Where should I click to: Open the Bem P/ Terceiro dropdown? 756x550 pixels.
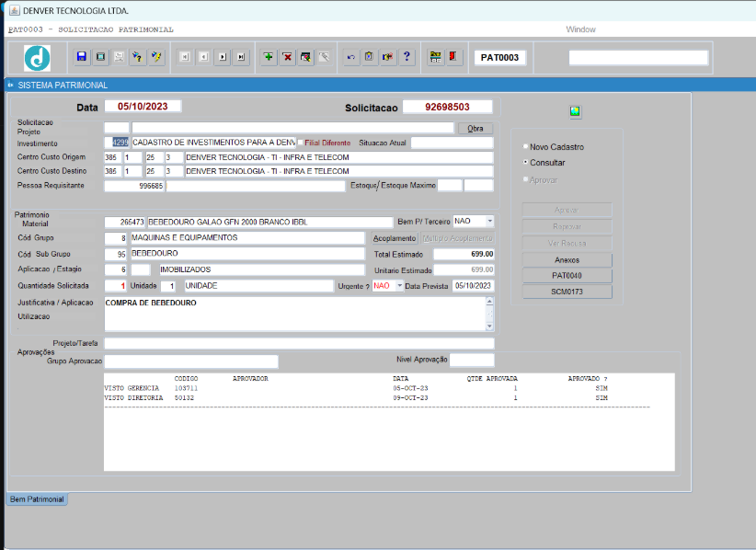(x=489, y=222)
